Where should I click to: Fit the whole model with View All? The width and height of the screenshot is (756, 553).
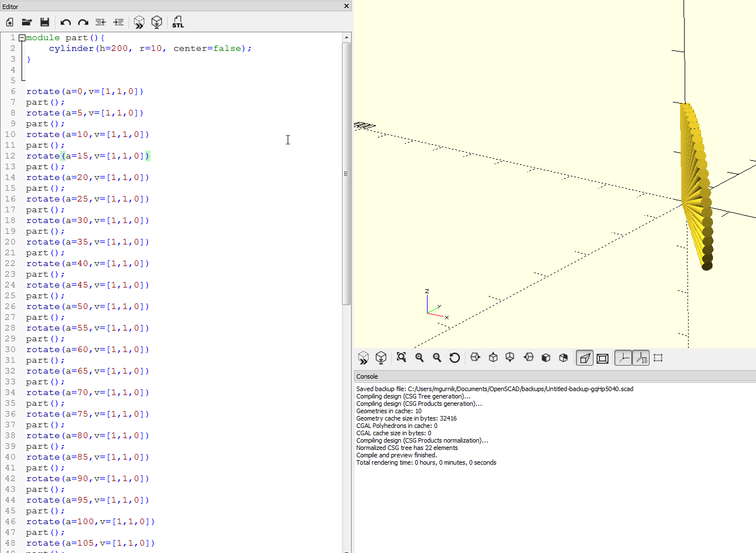(402, 358)
